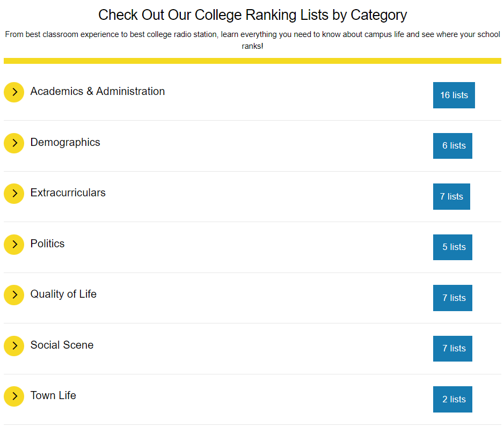
Task: Open the 16 lists button
Action: [x=454, y=95]
